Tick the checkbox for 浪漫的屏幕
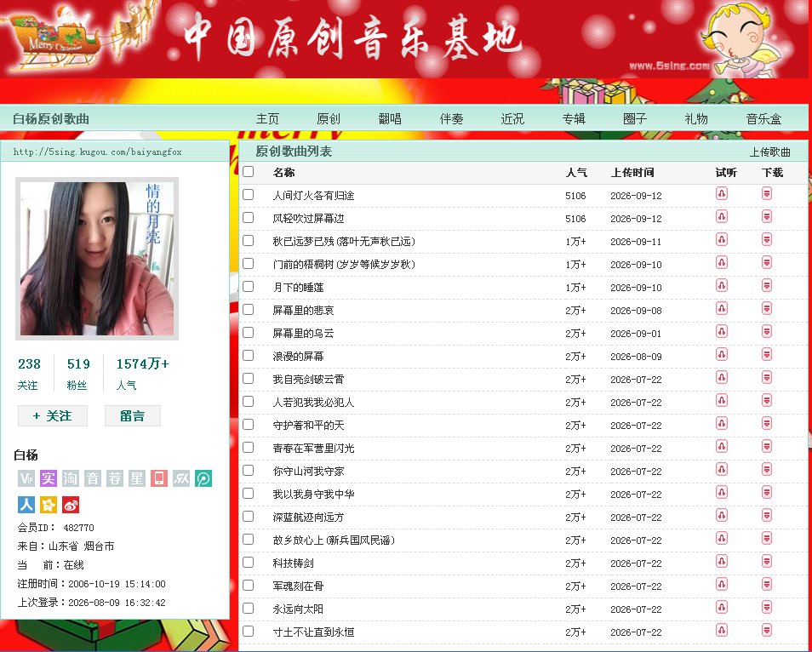Screen dimensions: 812x652 (x=249, y=356)
